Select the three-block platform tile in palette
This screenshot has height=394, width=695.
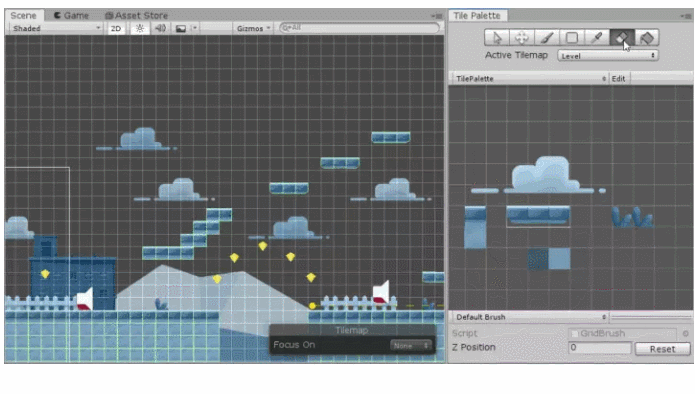pyautogui.click(x=538, y=215)
